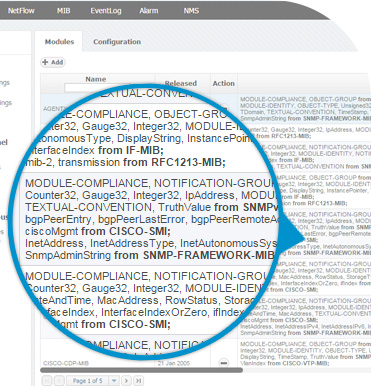Sort by the Released column header
The height and width of the screenshot is (386, 371).
point(181,83)
